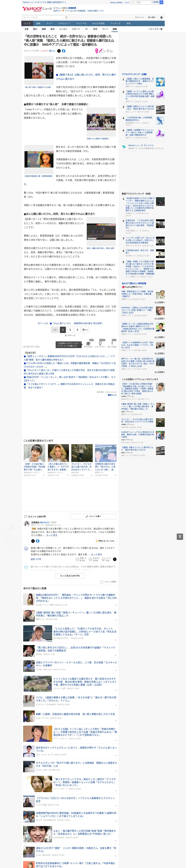The image size is (186, 868).
Task: Open the 速報 navigation tab
Action: click(38, 23)
